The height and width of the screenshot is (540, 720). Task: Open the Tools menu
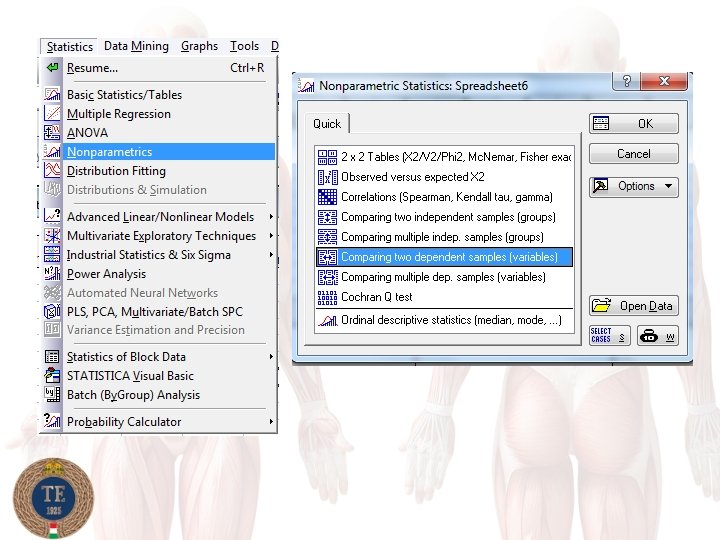pyautogui.click(x=244, y=46)
